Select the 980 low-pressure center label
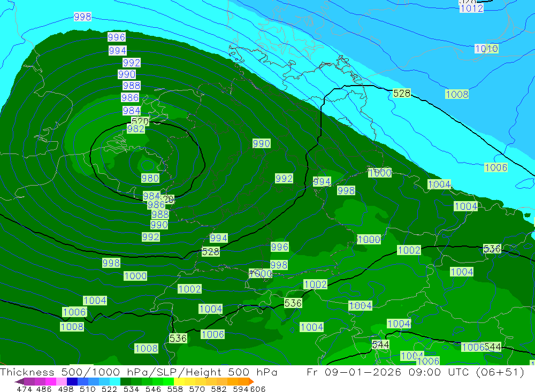Image resolution: width=535 pixels, height=392 pixels. (x=150, y=178)
